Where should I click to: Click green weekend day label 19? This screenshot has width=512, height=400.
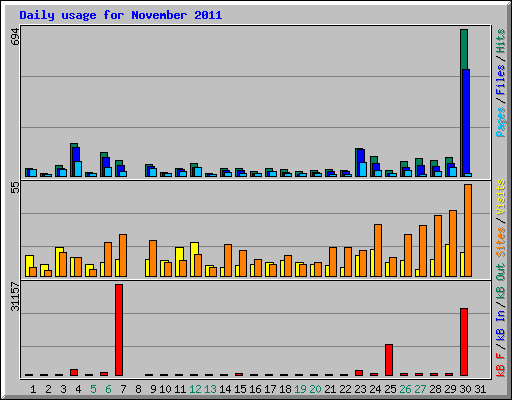pos(300,389)
